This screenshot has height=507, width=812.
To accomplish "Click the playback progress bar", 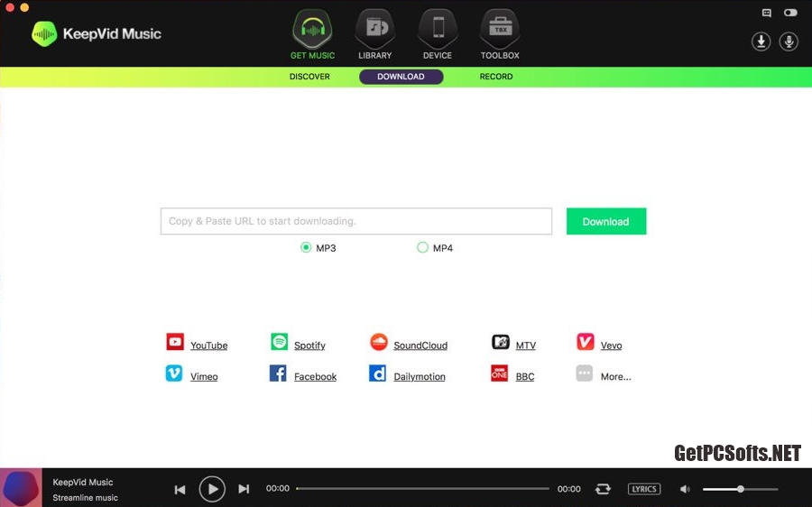I will [422, 488].
